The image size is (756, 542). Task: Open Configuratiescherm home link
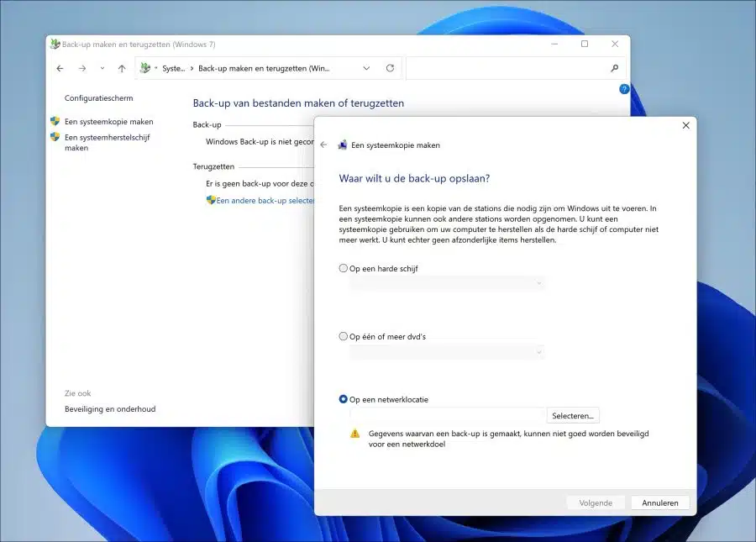(99, 97)
